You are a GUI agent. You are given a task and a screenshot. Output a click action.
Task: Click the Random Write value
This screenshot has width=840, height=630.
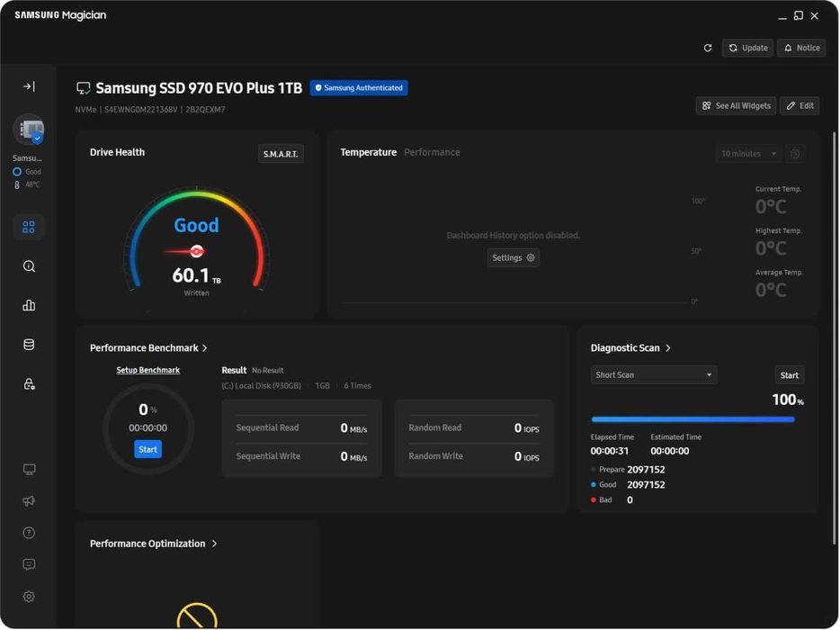(x=527, y=456)
